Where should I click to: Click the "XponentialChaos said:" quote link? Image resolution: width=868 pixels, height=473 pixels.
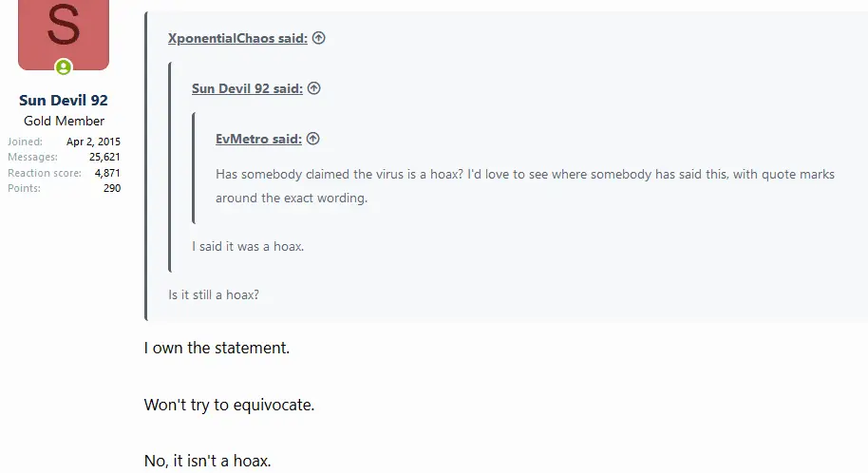237,39
